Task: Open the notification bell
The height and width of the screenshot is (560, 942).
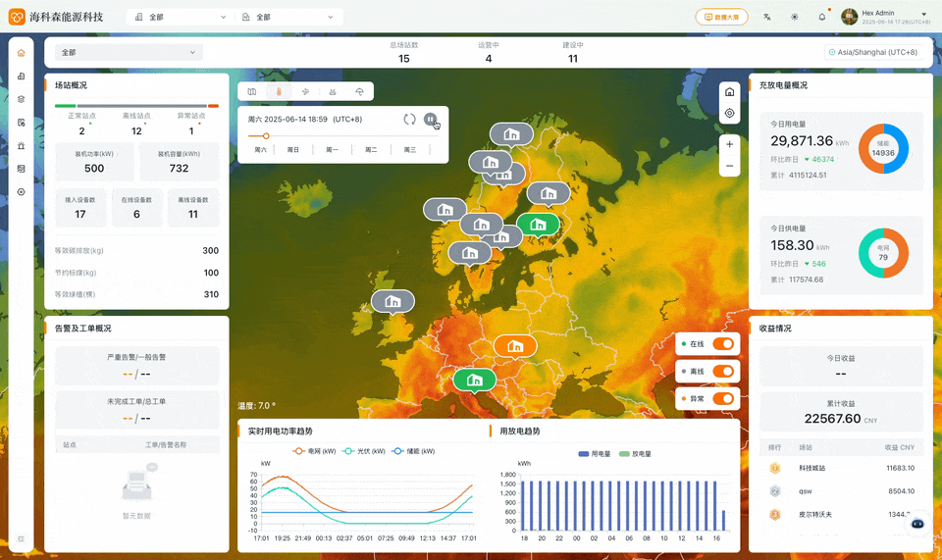Action: (x=821, y=17)
